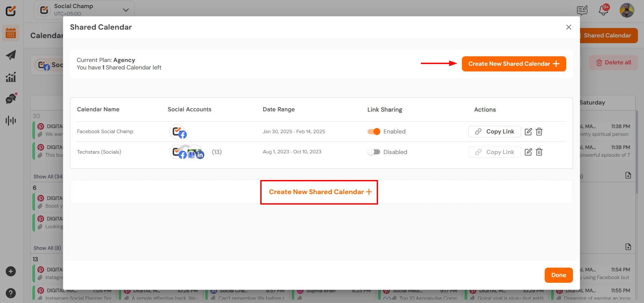Click date range Jan 30, 2025 - Feb 14, 2025

coord(294,131)
